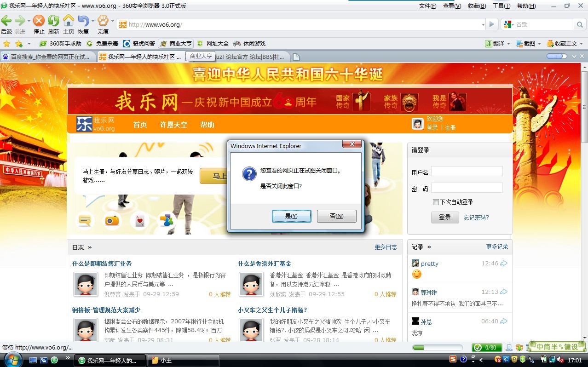Click the 小王 taskbar folder button
Screen dimensions: 588x367
coord(183,360)
